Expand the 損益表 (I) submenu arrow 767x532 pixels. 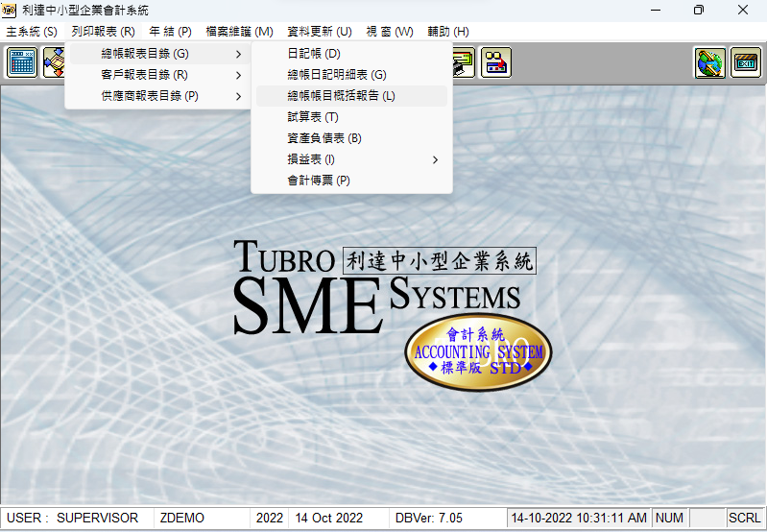point(436,160)
